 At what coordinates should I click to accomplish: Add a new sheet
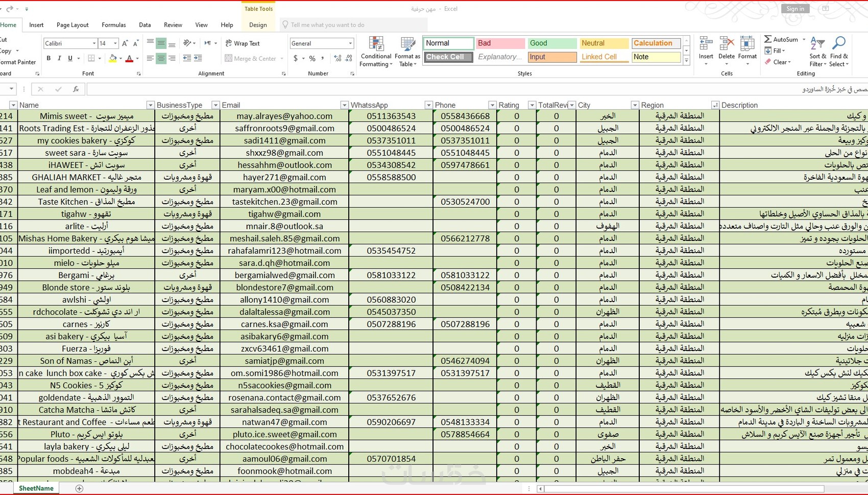(x=79, y=488)
